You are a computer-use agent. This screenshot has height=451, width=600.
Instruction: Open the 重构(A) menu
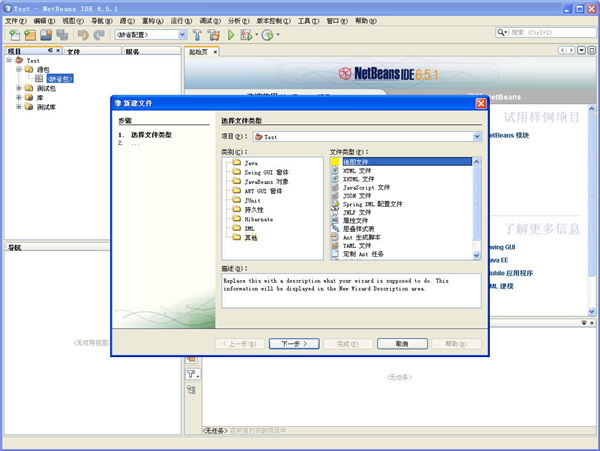pos(153,21)
